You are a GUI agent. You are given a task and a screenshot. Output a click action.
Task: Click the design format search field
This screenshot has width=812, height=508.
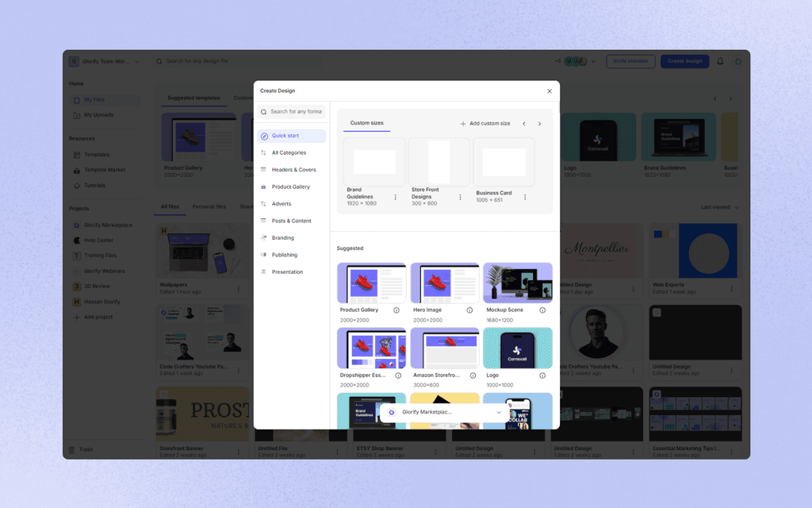293,112
